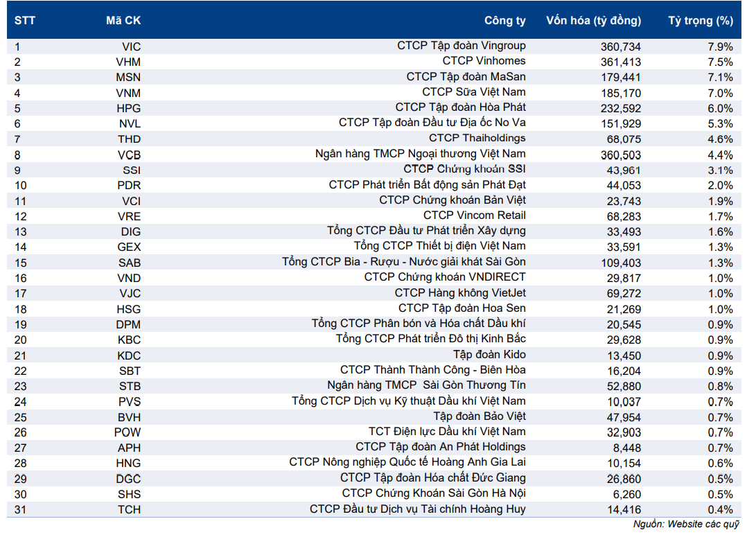Screen dimensions: 756x537
Task: Select ticker code DGC
Action: (128, 479)
